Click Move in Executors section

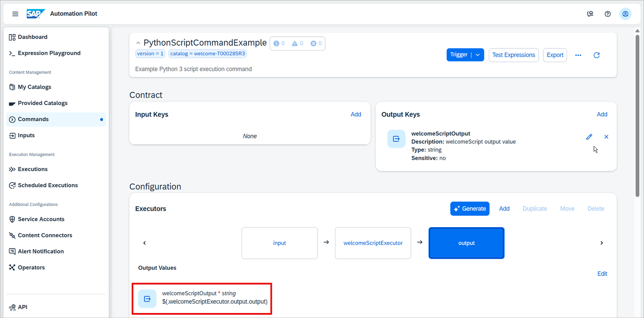tap(567, 209)
